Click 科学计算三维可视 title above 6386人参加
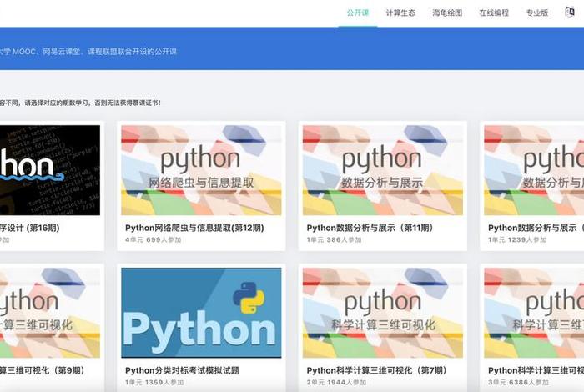 coord(536,370)
